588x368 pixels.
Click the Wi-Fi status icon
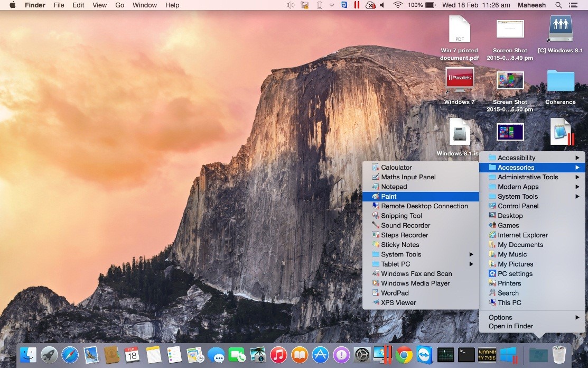(x=398, y=5)
